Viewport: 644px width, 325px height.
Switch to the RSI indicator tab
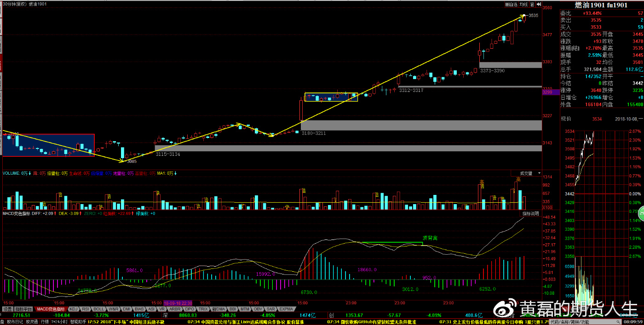86,309
